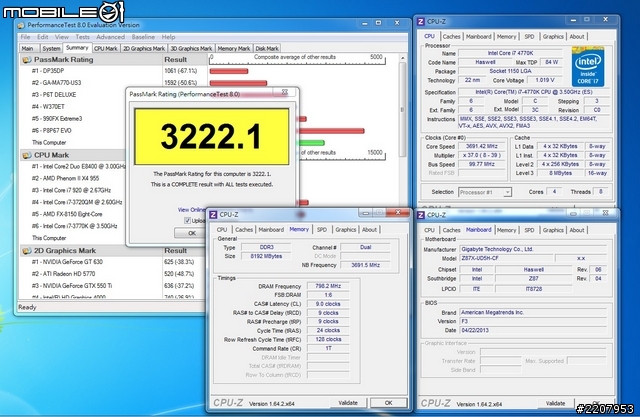Select the AMD FX-8150 Eight-Core row
This screenshot has width=640, height=417.
67,214
